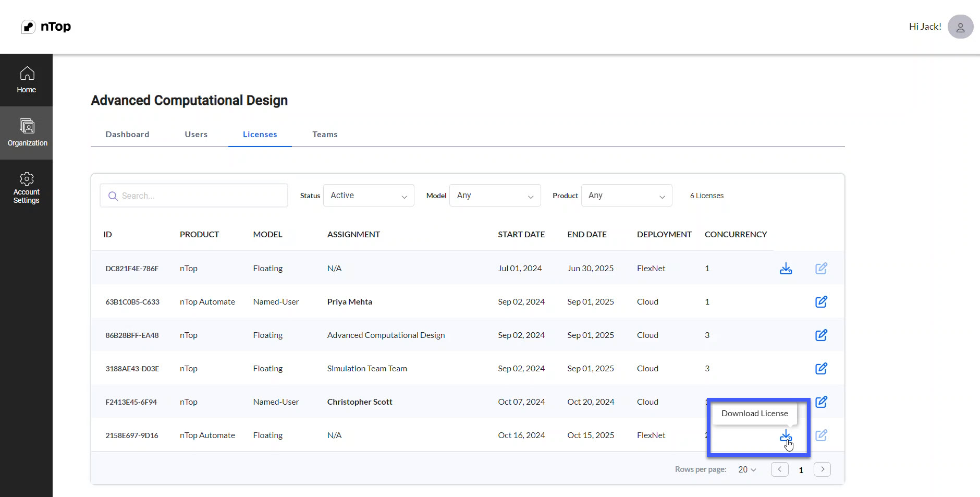Edit the Christopher Scott license
Screen dimensions: 980x497
pos(821,402)
